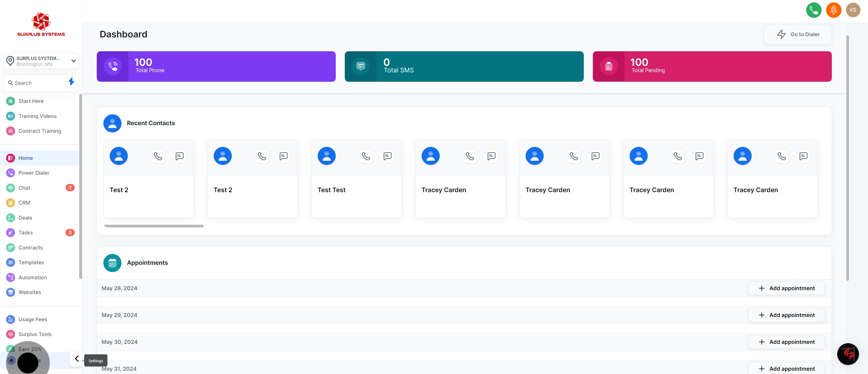Open Chat from the sidebar
The image size is (868, 374).
24,188
